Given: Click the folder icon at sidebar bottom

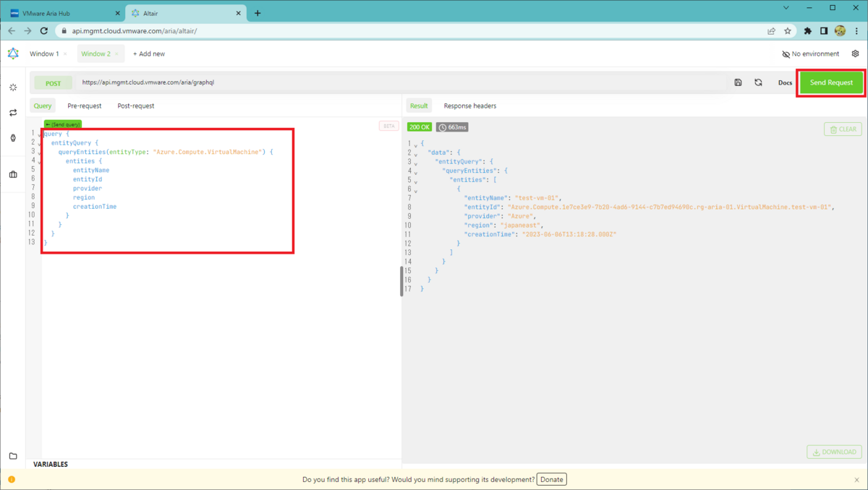Looking at the screenshot, I should (13, 456).
